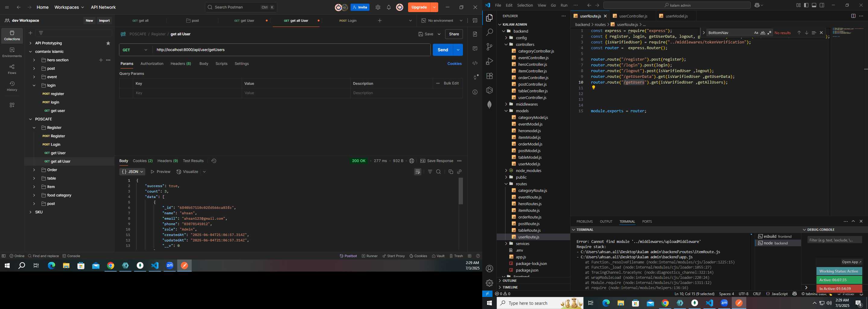Open VS Code Source Control icon

[x=489, y=47]
